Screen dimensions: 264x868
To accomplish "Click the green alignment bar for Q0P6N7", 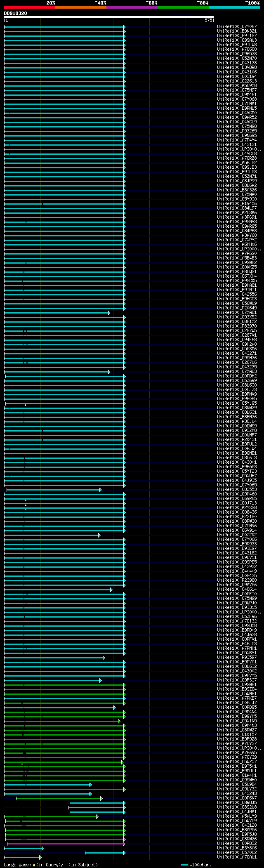I will 59,798.
